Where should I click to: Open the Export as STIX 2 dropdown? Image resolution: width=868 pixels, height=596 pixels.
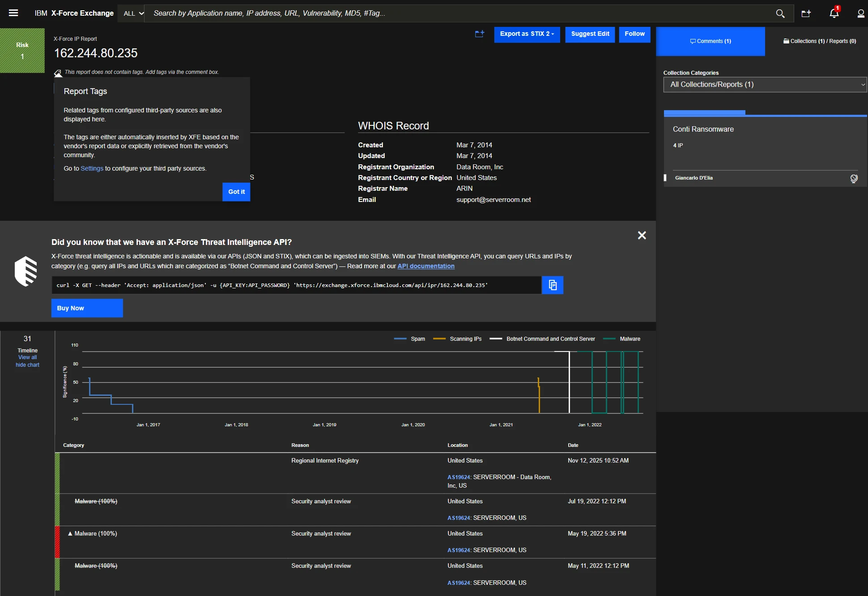tap(527, 34)
